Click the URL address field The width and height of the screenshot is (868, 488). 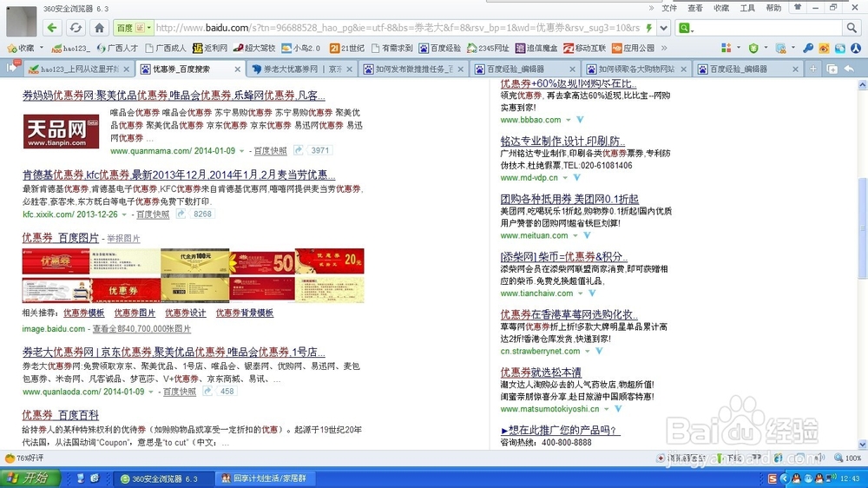point(398,28)
